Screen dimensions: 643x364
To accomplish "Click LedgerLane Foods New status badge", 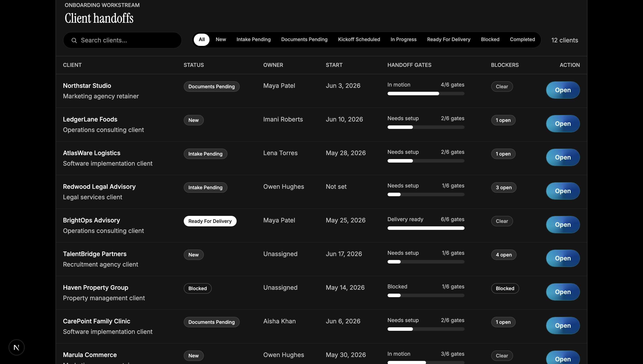I will pos(193,120).
